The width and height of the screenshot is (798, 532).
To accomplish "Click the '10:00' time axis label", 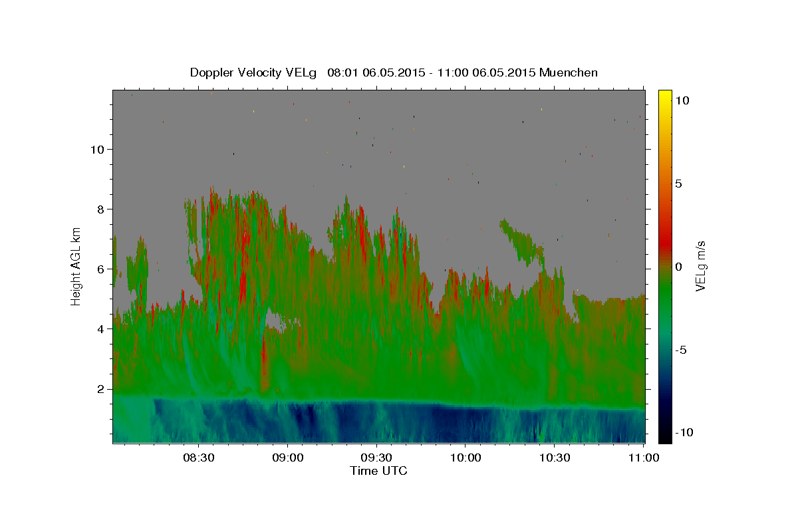I will coord(465,458).
